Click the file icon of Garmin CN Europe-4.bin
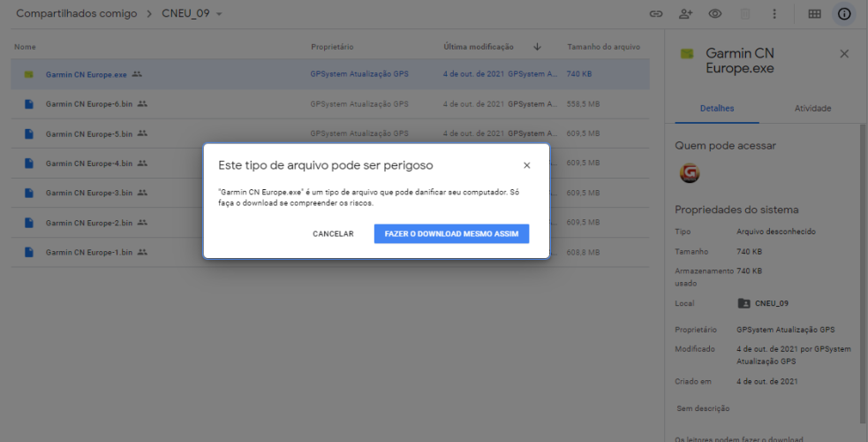The width and height of the screenshot is (868, 442). (29, 164)
